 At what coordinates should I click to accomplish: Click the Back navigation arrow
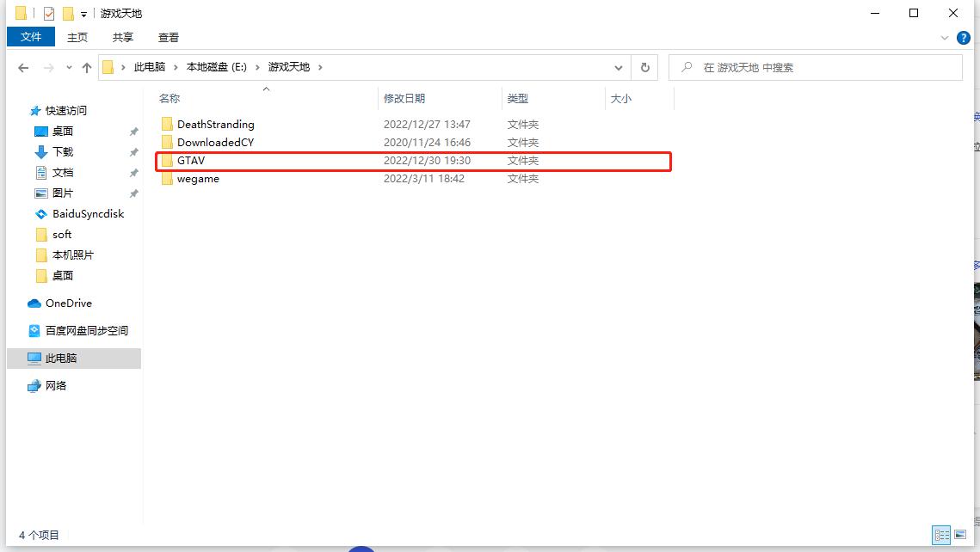23,67
